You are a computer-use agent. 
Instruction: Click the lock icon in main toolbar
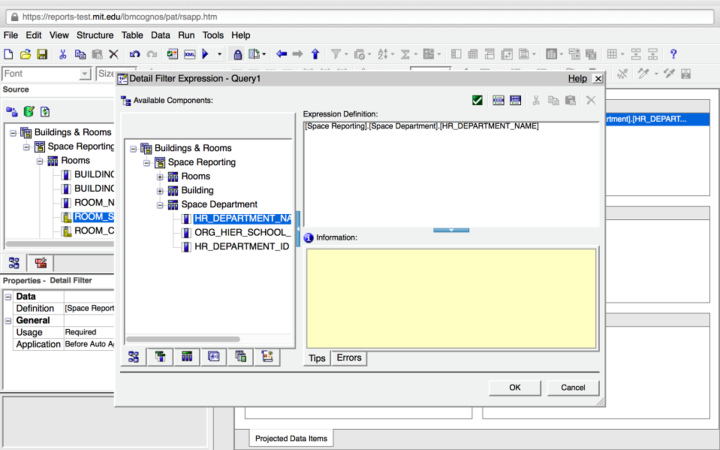click(x=238, y=54)
